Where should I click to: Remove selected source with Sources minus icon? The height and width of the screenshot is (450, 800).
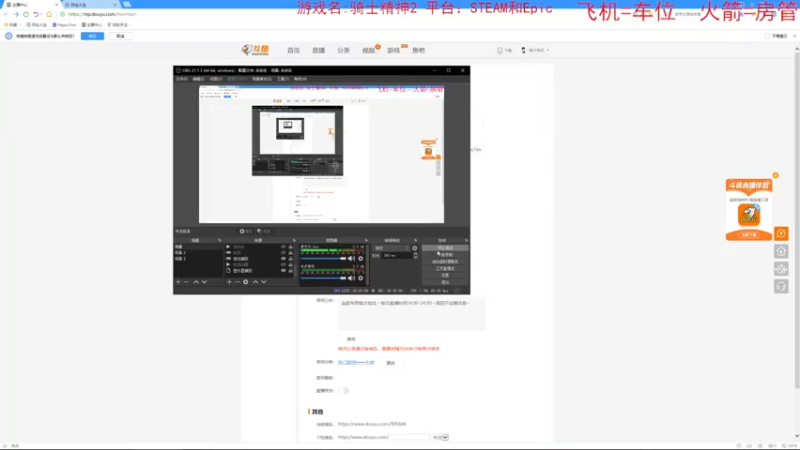[237, 282]
